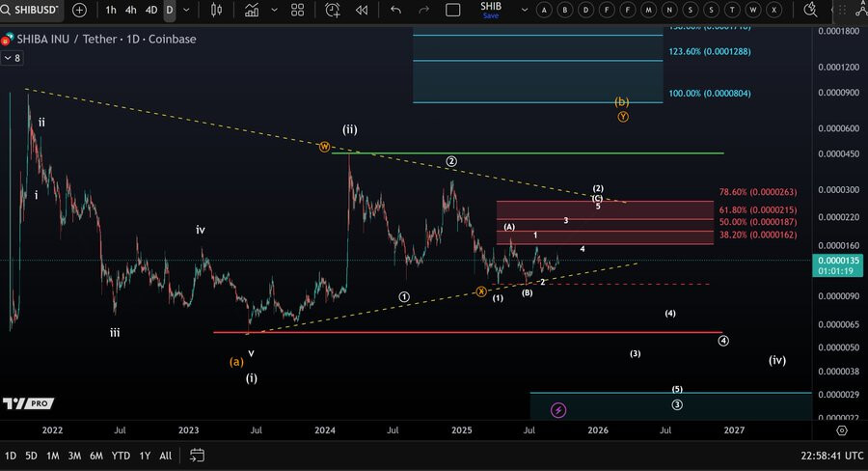Switch to the layout shortcut circle D
Screen dimensions: 868x471
click(585, 10)
